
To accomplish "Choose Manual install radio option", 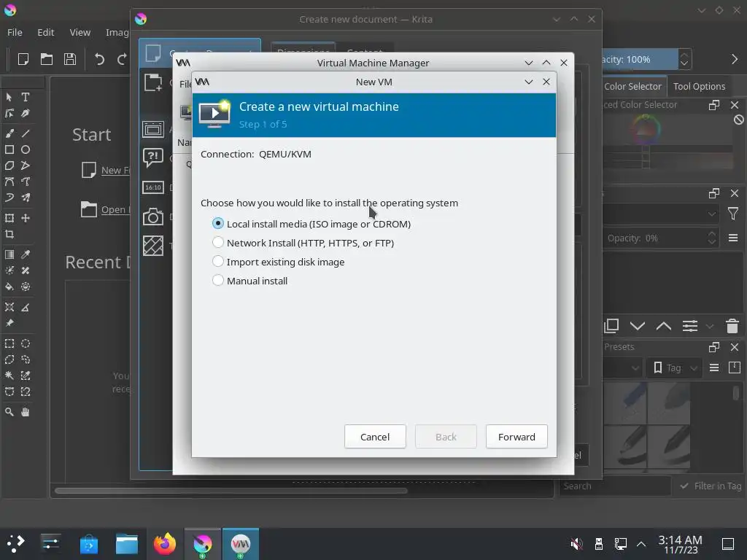I will coord(217,281).
